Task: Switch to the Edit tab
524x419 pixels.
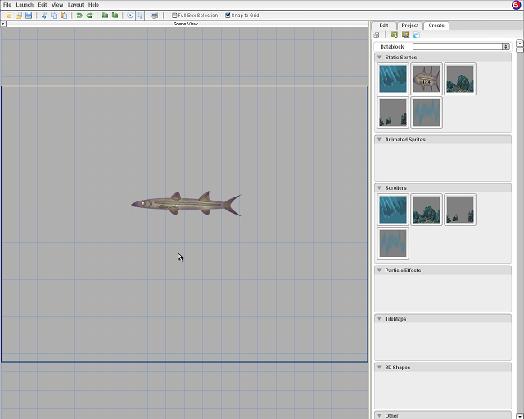Action: tap(384, 25)
